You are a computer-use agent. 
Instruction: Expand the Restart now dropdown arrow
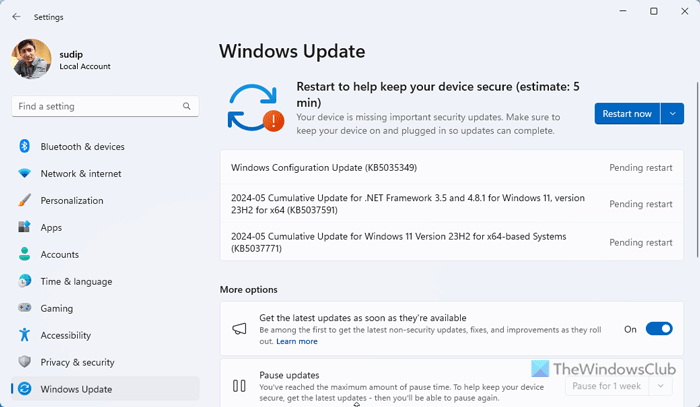(x=672, y=114)
